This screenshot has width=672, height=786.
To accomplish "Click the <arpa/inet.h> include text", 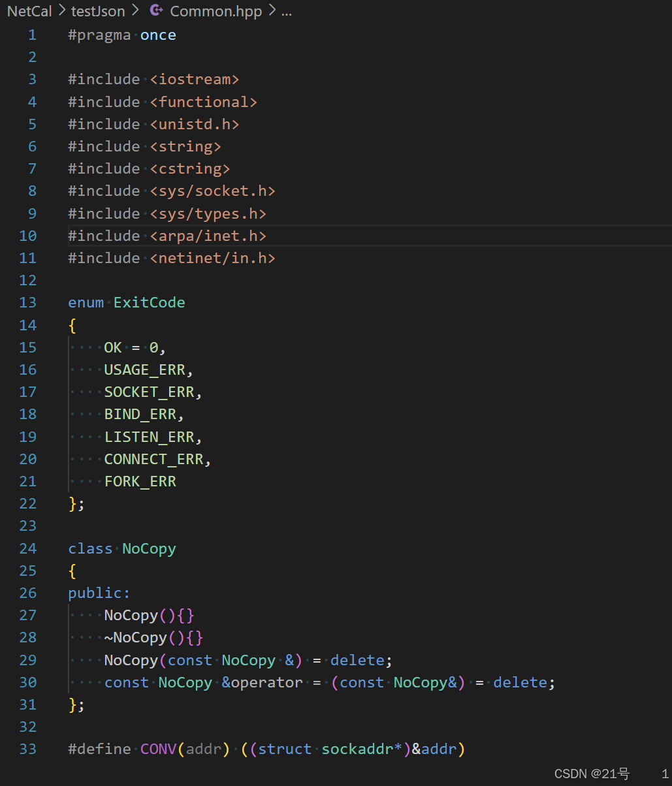I will 208,236.
